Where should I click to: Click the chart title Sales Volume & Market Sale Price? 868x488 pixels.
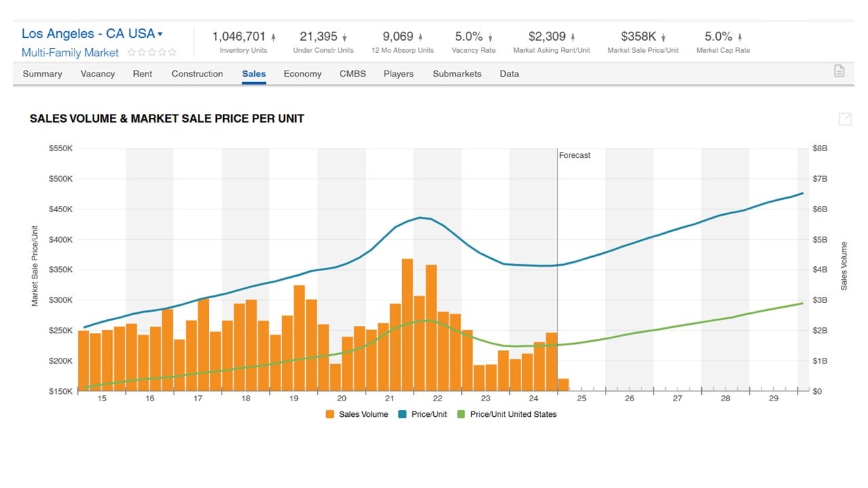tap(167, 119)
